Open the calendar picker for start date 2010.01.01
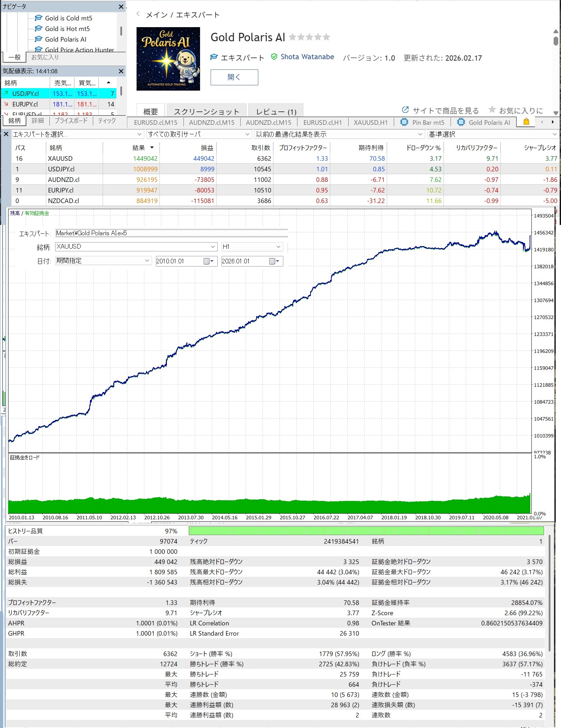 point(209,261)
